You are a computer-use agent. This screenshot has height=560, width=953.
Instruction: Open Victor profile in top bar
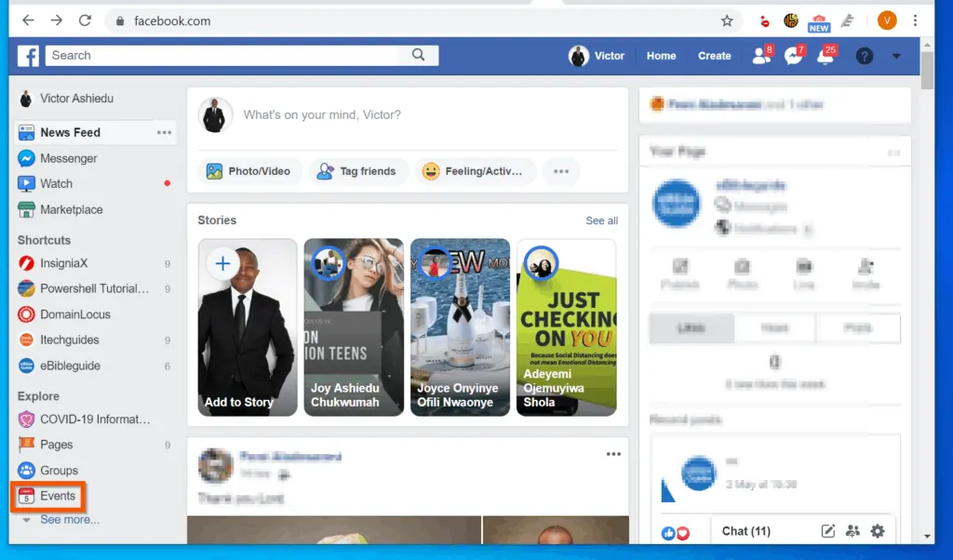[597, 56]
